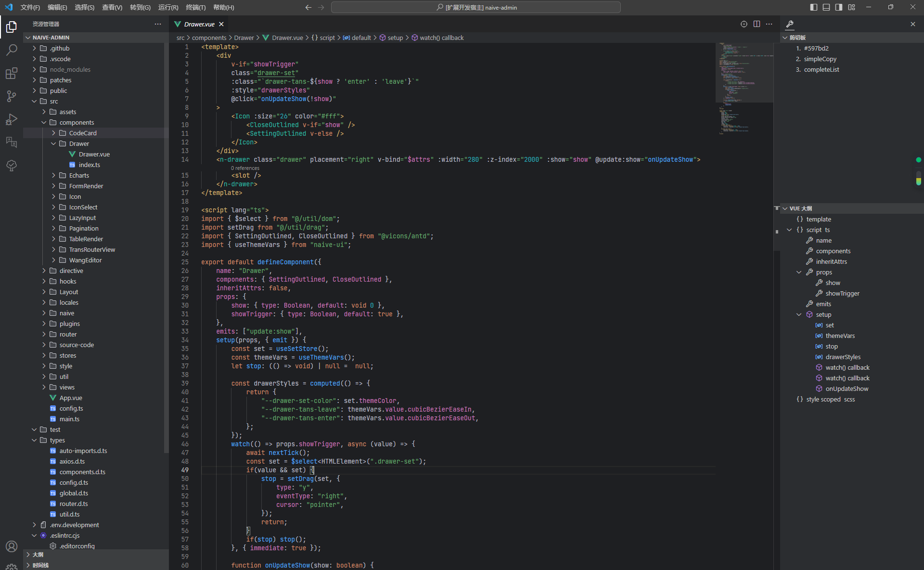924x570 pixels.
Task: Open the 终端(T) menu
Action: [195, 7]
